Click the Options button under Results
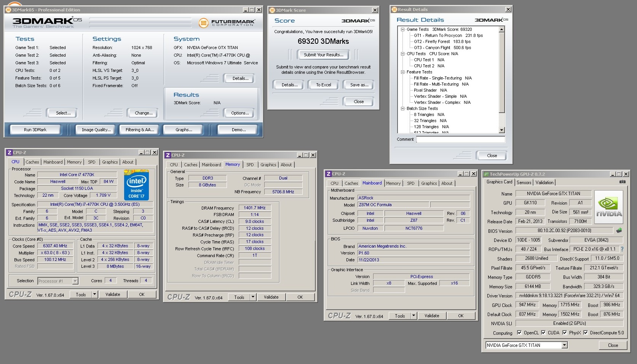This screenshot has height=364, width=637. 240,113
